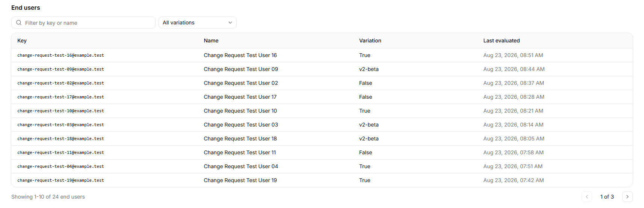
Task: Click True variation for Test User 10
Action: pos(365,111)
